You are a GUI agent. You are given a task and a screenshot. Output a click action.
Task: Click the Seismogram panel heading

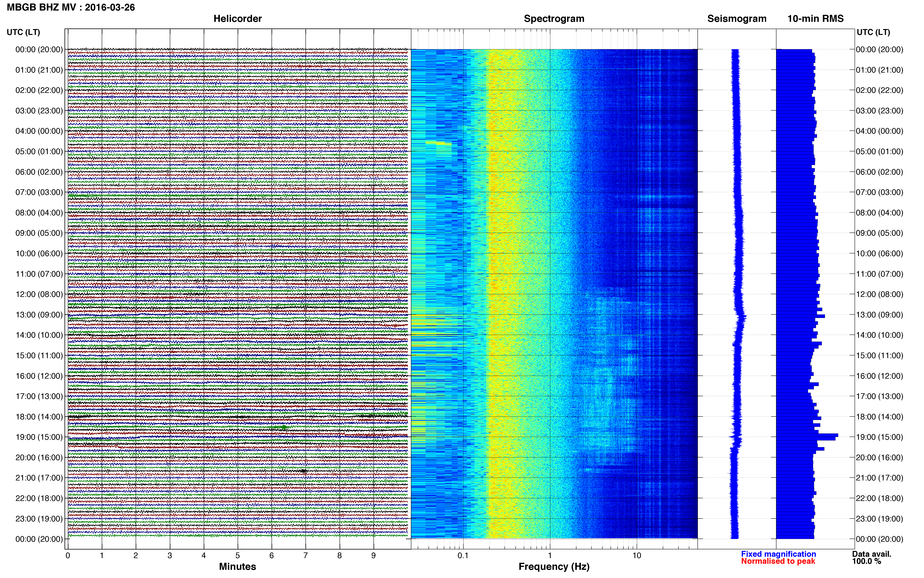pyautogui.click(x=737, y=19)
